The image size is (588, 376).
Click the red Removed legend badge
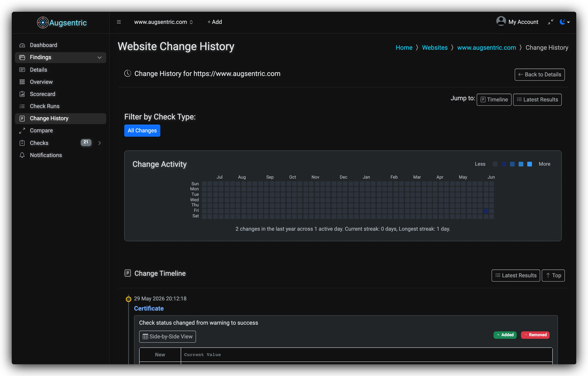click(x=535, y=335)
